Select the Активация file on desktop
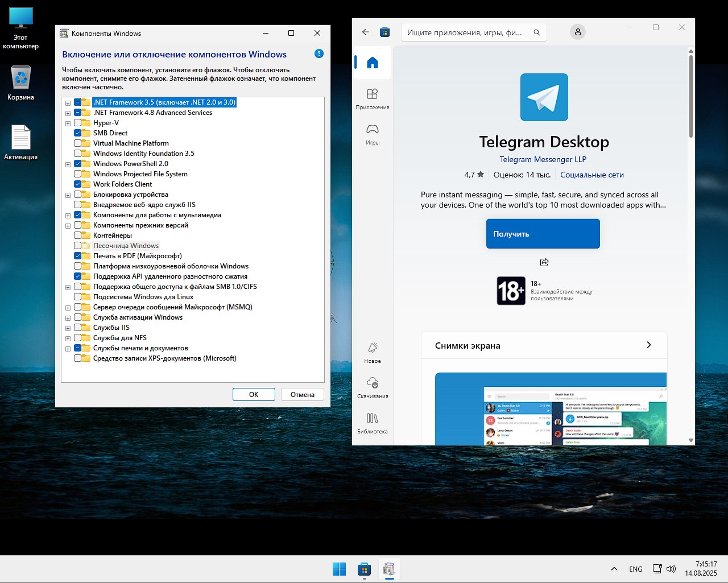 pos(21,142)
